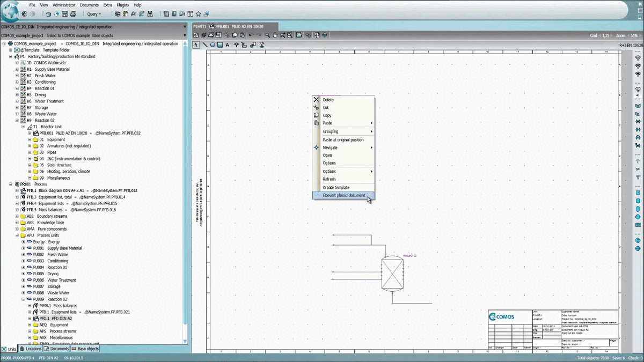
Task: Select the circle drawing tool
Action: coord(213,45)
